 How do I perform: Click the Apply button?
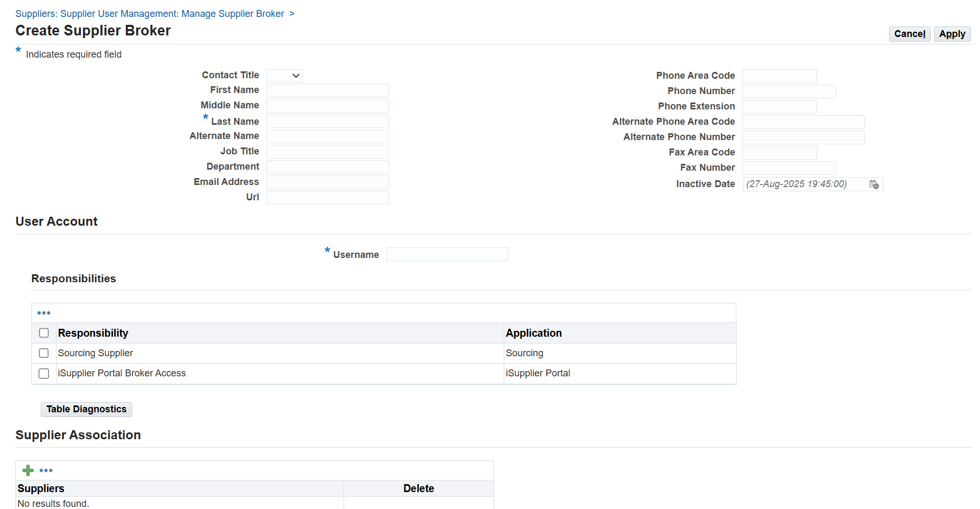(952, 34)
